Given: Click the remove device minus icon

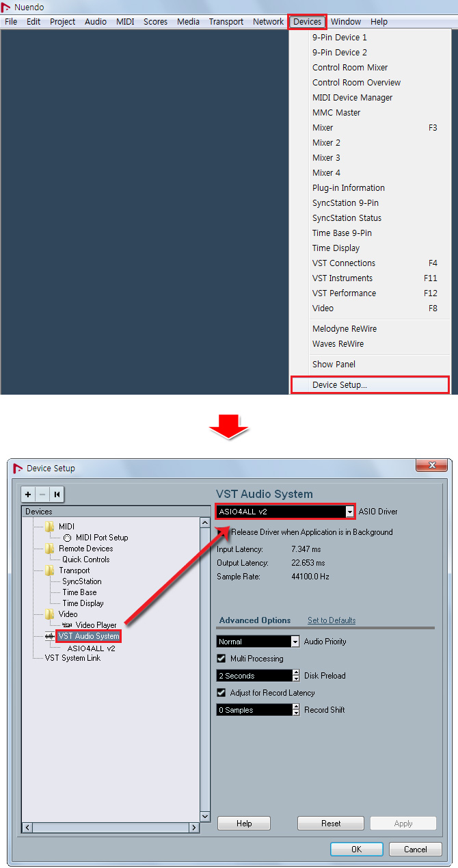Looking at the screenshot, I should (42, 495).
